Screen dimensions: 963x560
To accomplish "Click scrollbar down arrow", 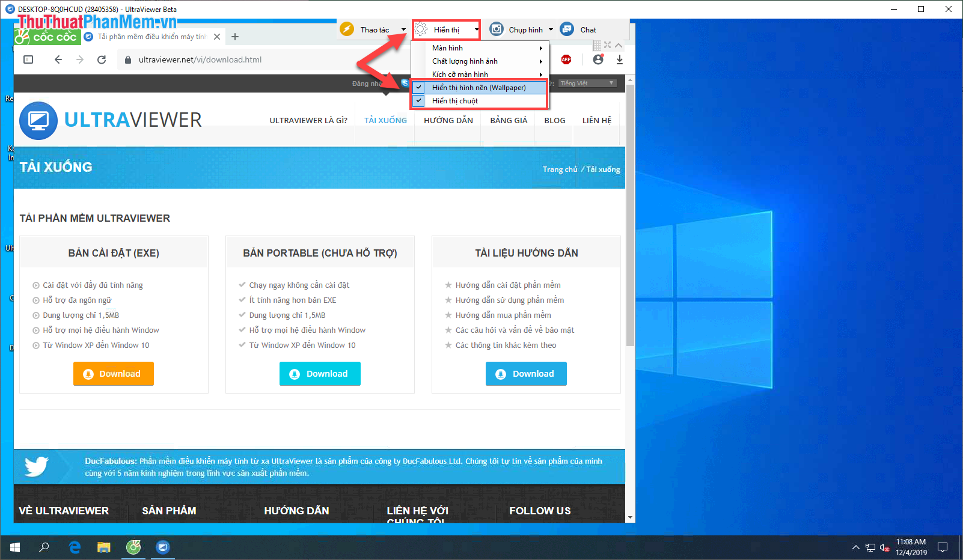I will [630, 517].
